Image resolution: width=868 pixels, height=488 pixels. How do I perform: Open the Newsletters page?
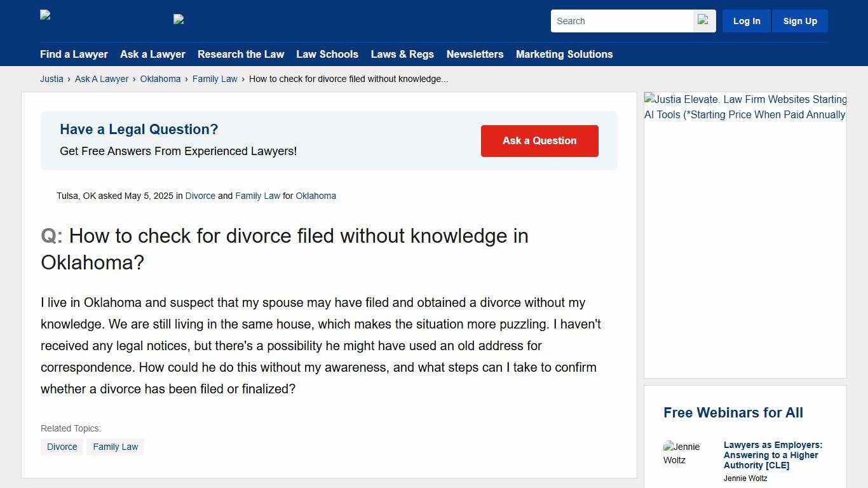(475, 55)
